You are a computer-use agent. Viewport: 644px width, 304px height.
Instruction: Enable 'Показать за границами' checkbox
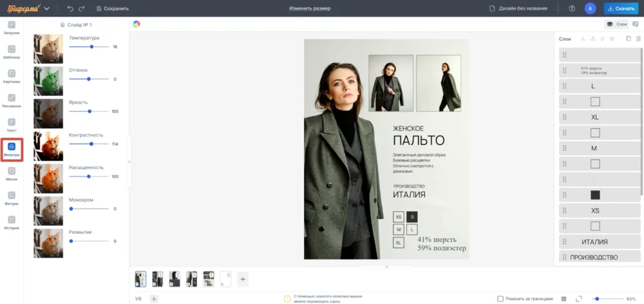click(x=501, y=299)
